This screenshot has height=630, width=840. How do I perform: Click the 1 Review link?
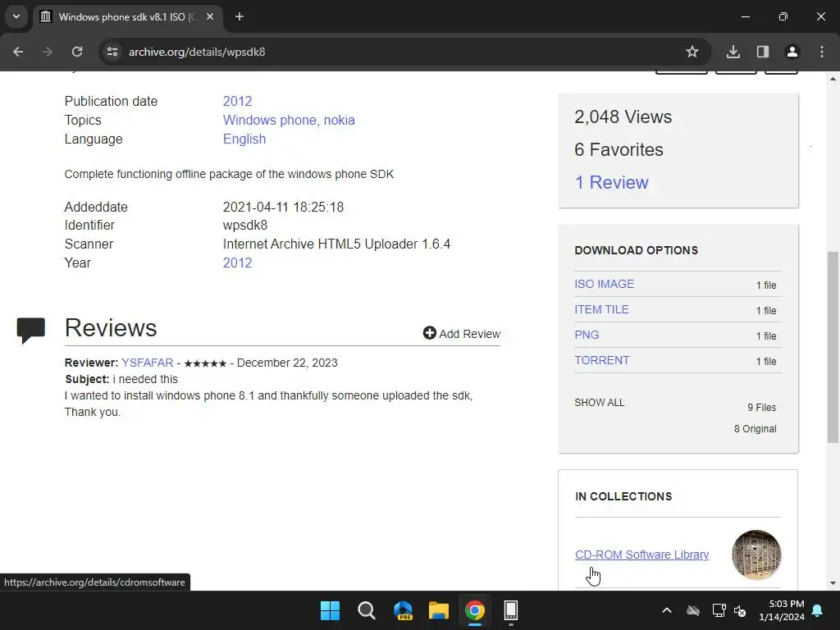coord(611,183)
